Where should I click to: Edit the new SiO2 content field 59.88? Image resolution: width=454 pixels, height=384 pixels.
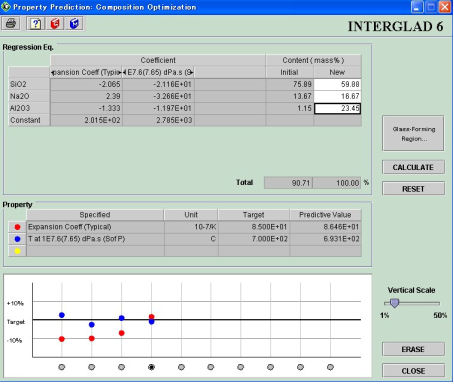337,84
